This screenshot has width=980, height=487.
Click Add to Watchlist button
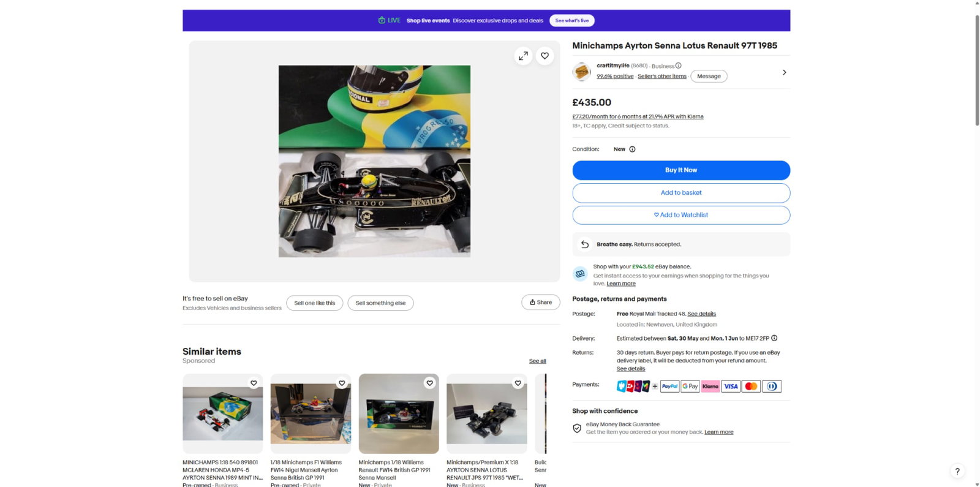(681, 215)
